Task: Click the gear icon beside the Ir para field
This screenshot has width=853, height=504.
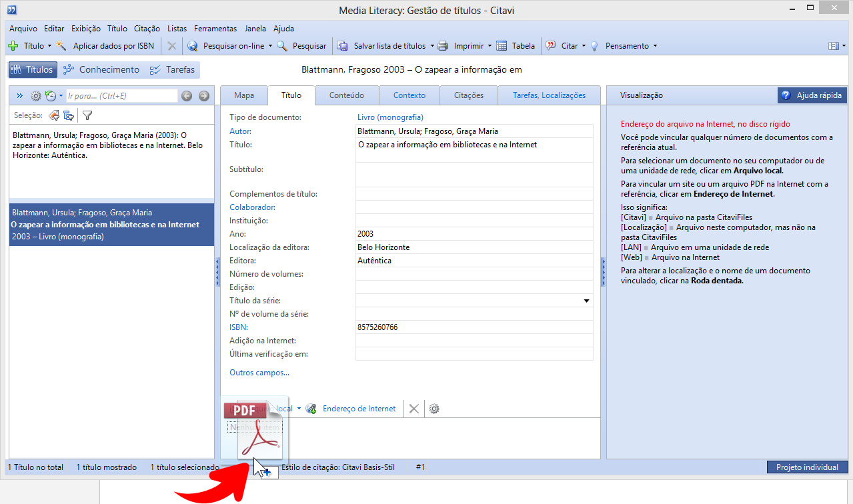Action: [36, 96]
